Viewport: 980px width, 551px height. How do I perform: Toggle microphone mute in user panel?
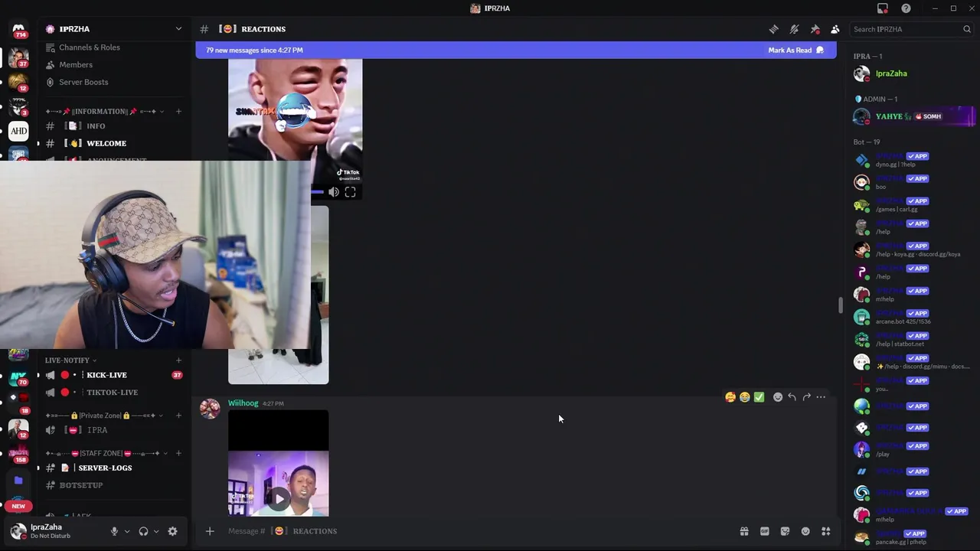coord(114,531)
